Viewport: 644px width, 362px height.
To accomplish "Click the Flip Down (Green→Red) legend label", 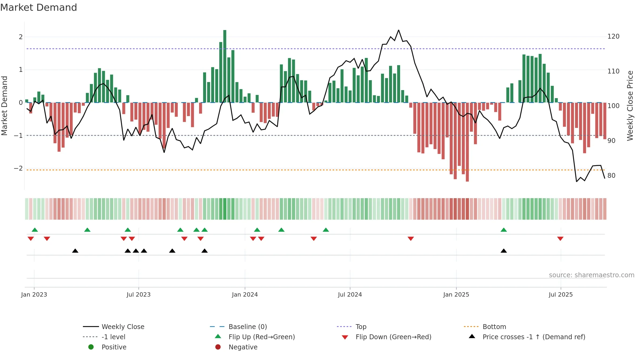I will tap(393, 337).
